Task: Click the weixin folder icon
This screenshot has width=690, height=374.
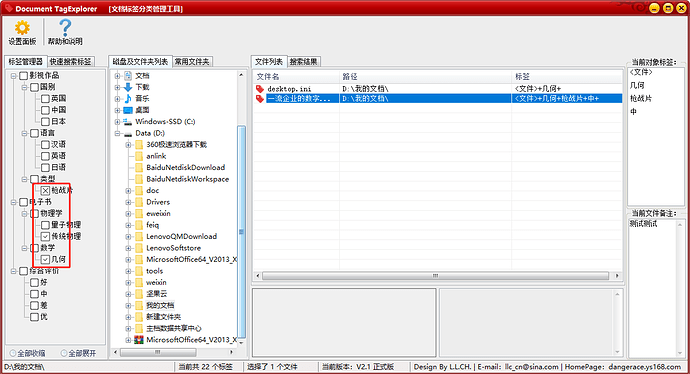Action: [139, 282]
